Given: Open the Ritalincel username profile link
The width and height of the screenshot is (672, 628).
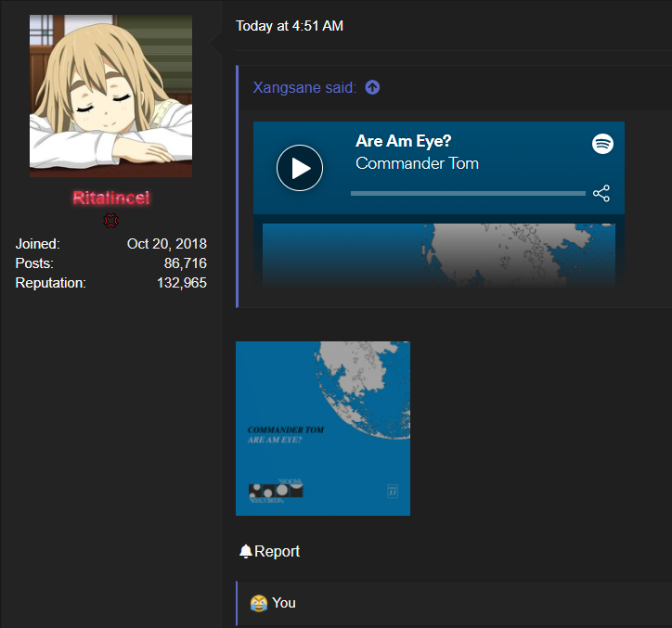Looking at the screenshot, I should click(x=111, y=198).
